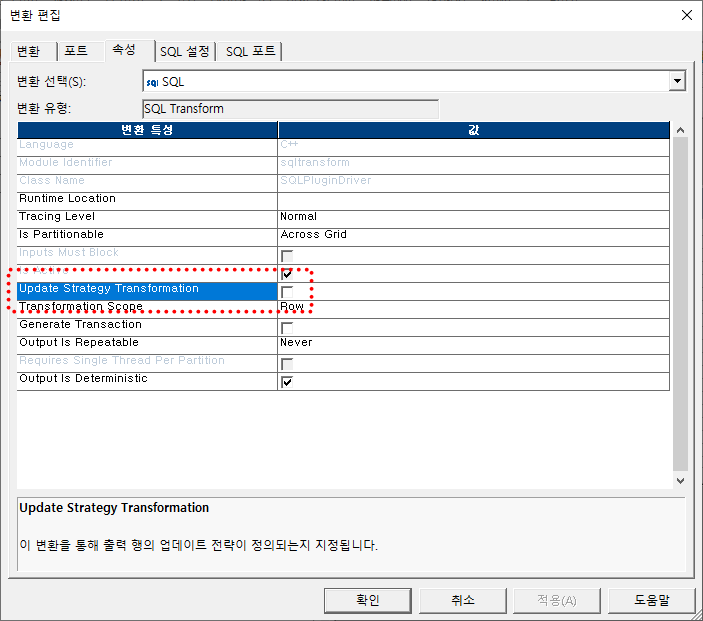Switch to the 변환 tab
Screen dimensions: 703x621
click(29, 51)
